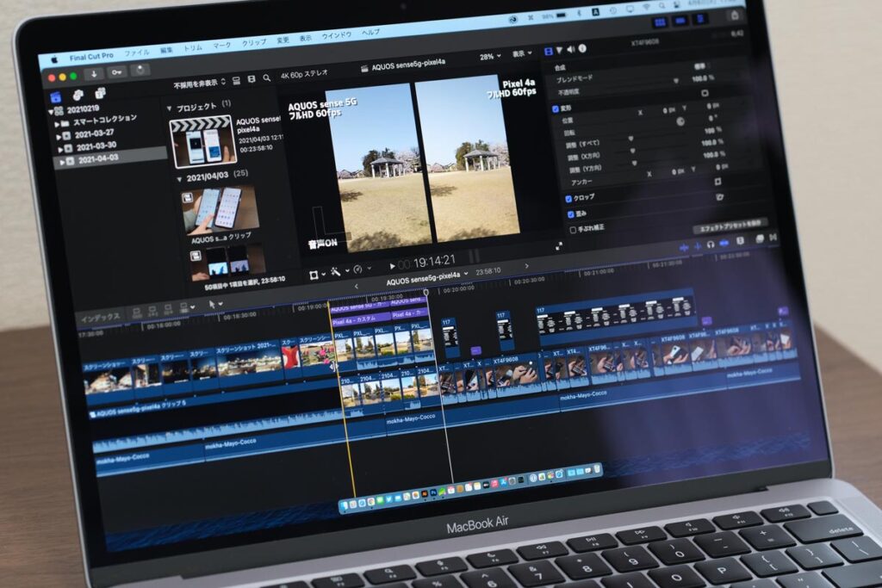882x588 pixels.
Task: Click the 調整 (すべて) scale slider handle
Action: 630,139
